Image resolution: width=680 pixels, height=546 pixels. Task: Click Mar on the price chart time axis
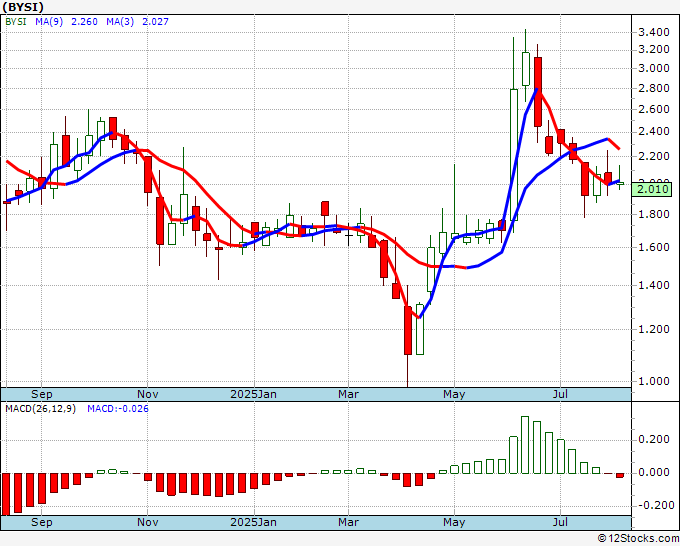348,394
